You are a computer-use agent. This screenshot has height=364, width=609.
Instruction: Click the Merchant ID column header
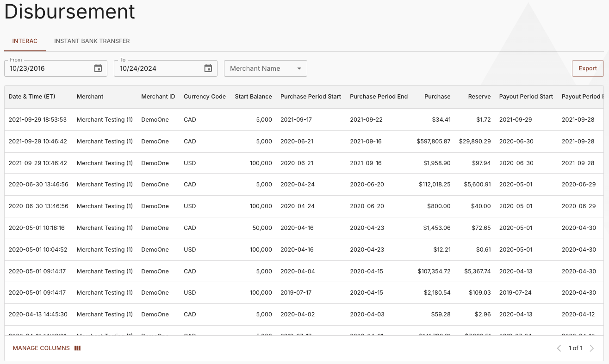pos(158,97)
